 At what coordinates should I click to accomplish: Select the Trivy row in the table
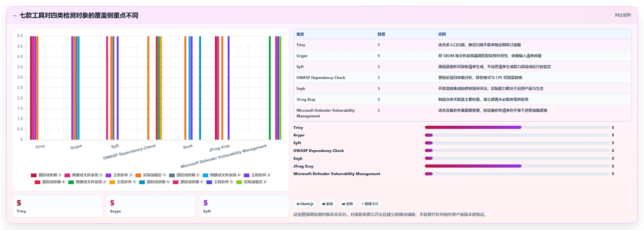(x=462, y=45)
